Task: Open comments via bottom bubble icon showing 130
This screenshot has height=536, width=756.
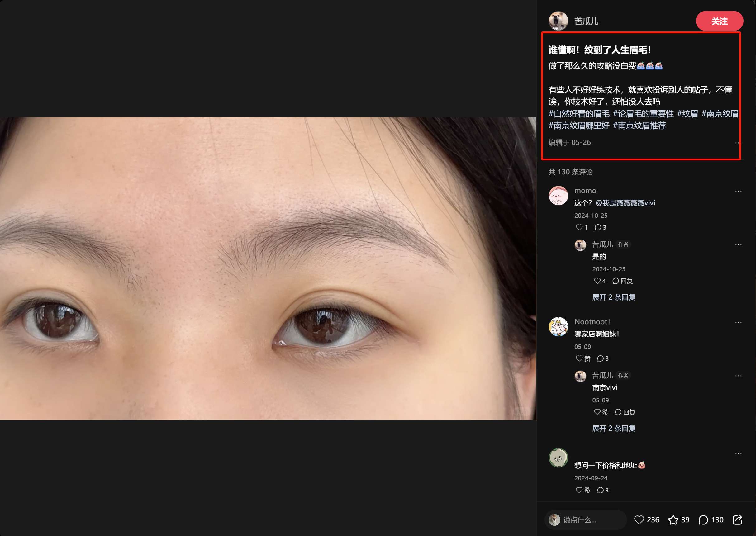Action: click(703, 520)
